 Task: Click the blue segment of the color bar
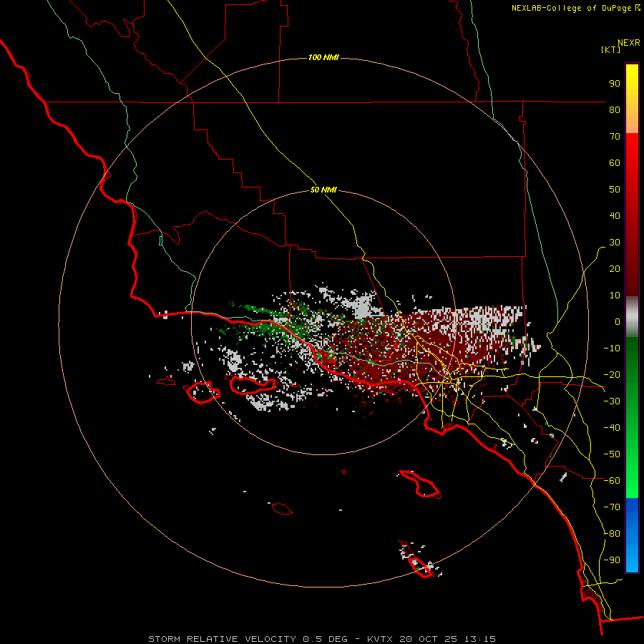click(632, 535)
